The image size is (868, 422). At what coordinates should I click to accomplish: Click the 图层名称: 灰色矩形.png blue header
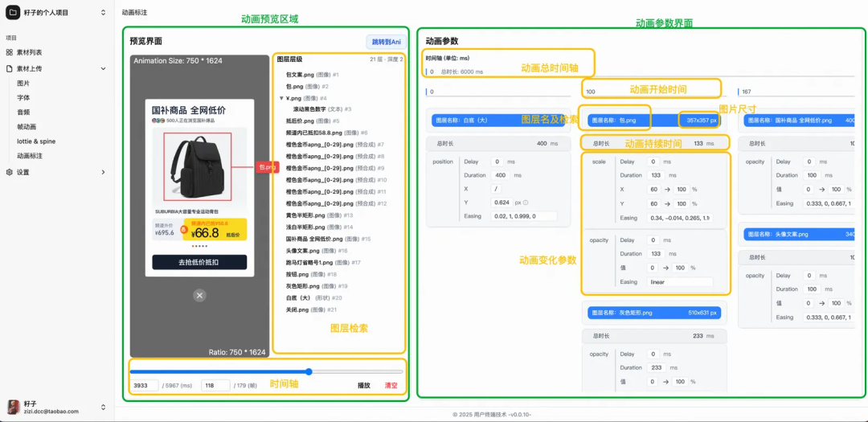coord(654,313)
